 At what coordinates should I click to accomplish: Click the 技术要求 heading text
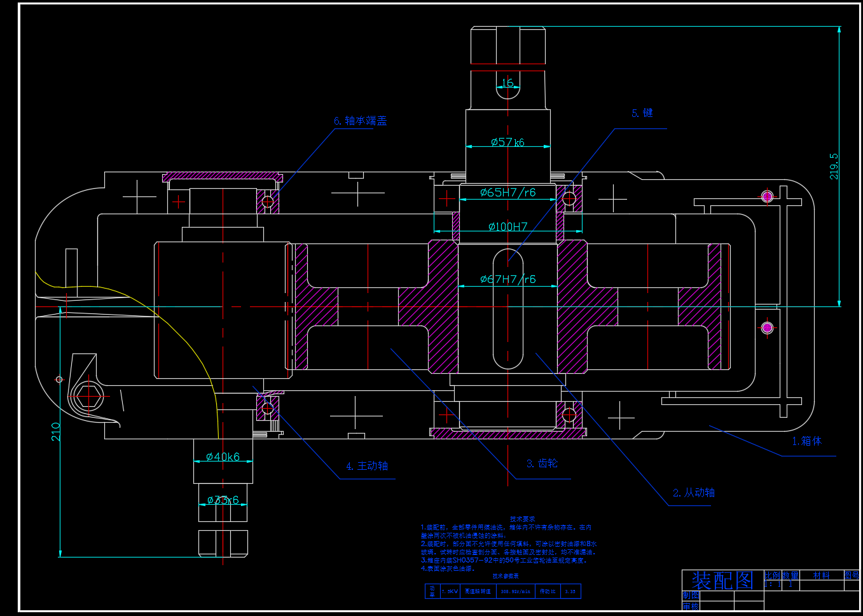[x=522, y=519]
